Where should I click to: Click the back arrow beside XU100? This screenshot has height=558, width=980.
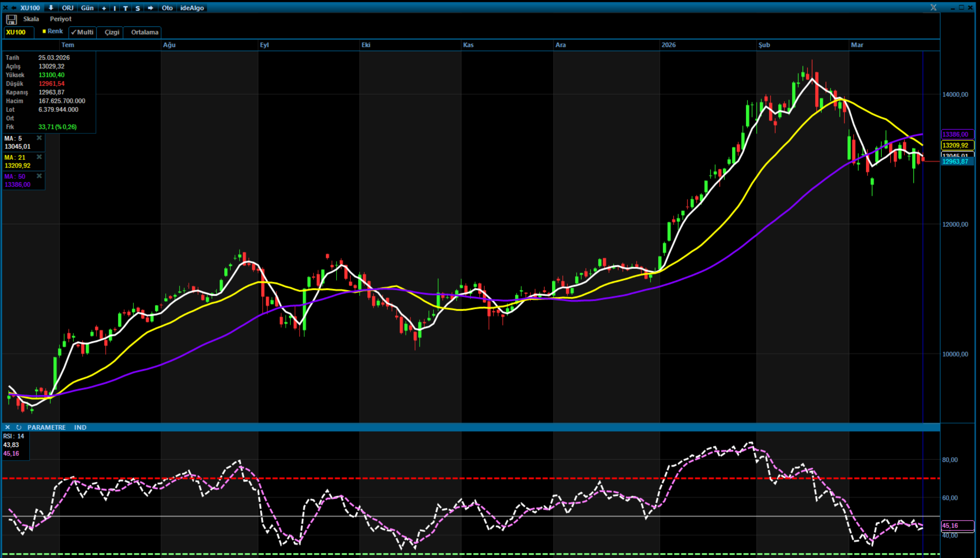14,8
